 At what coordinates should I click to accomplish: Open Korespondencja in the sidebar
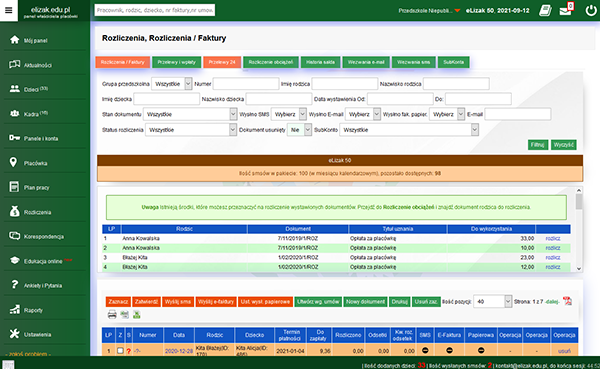[x=44, y=237]
